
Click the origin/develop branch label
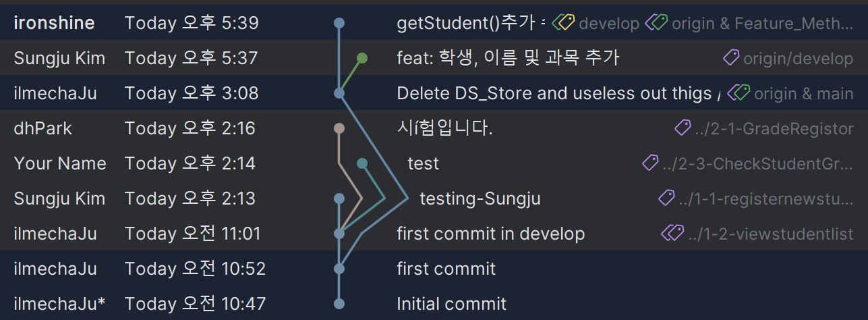798,59
